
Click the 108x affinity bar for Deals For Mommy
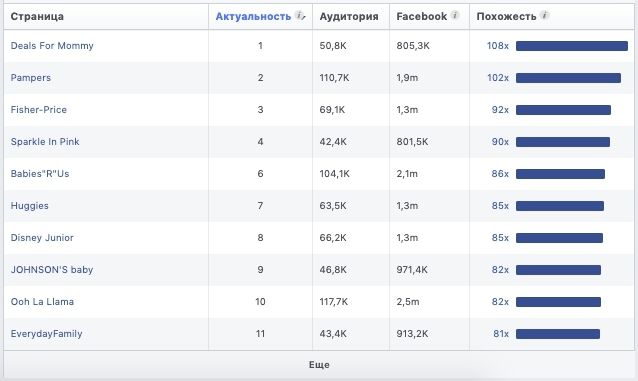[x=572, y=46]
